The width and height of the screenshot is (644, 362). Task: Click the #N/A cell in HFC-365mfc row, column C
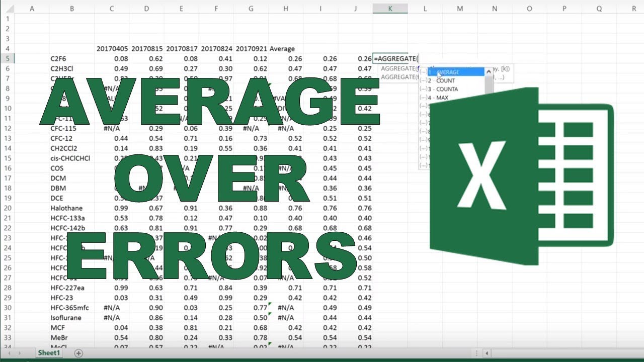112,308
